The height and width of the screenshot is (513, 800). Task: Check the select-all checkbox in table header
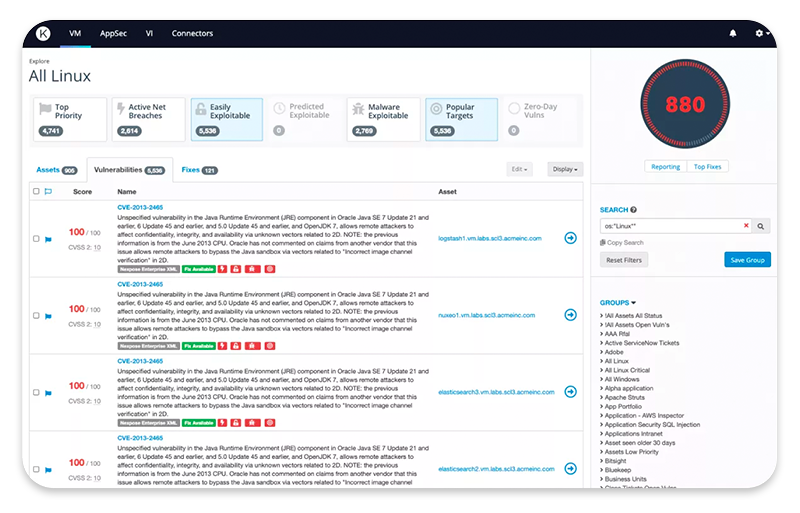pyautogui.click(x=36, y=191)
